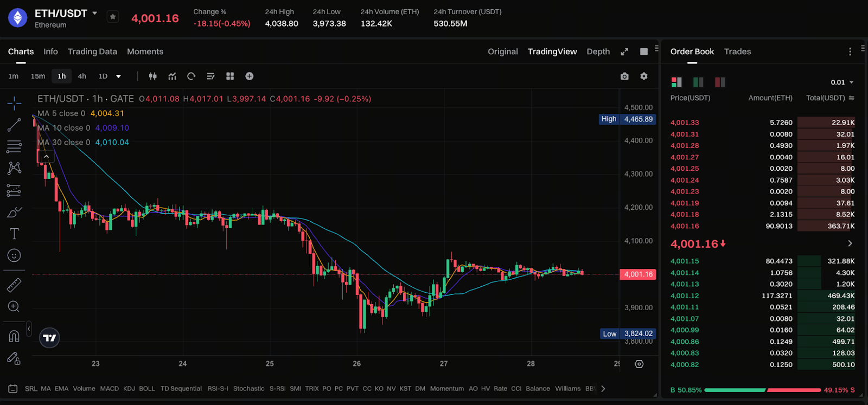Show asks-only order book view
868x405 pixels.
click(x=720, y=82)
